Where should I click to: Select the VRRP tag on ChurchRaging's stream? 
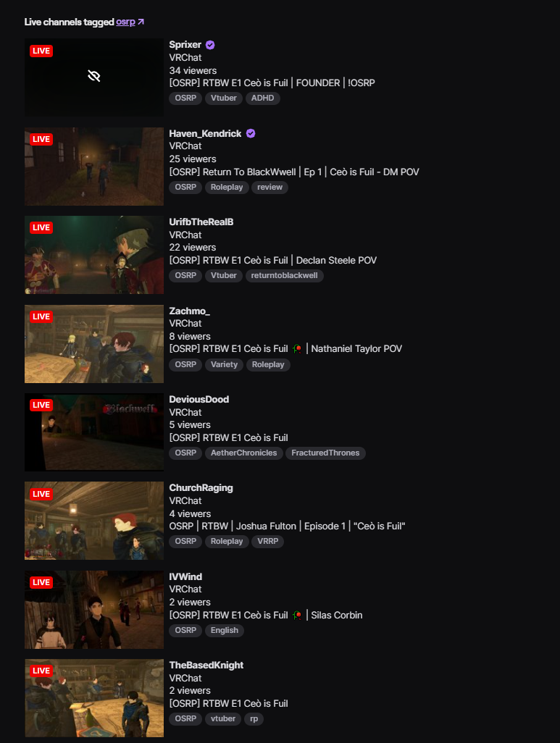268,542
